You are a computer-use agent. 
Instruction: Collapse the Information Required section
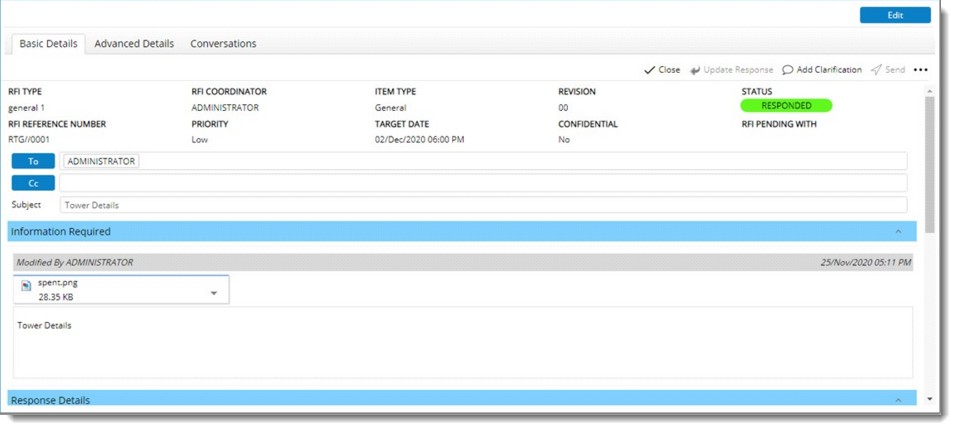click(898, 232)
